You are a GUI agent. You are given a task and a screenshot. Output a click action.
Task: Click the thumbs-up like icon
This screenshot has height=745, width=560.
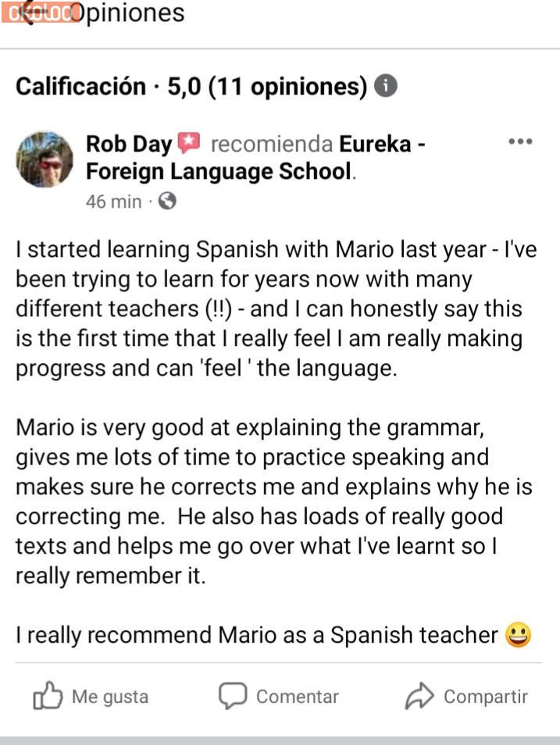pyautogui.click(x=48, y=696)
